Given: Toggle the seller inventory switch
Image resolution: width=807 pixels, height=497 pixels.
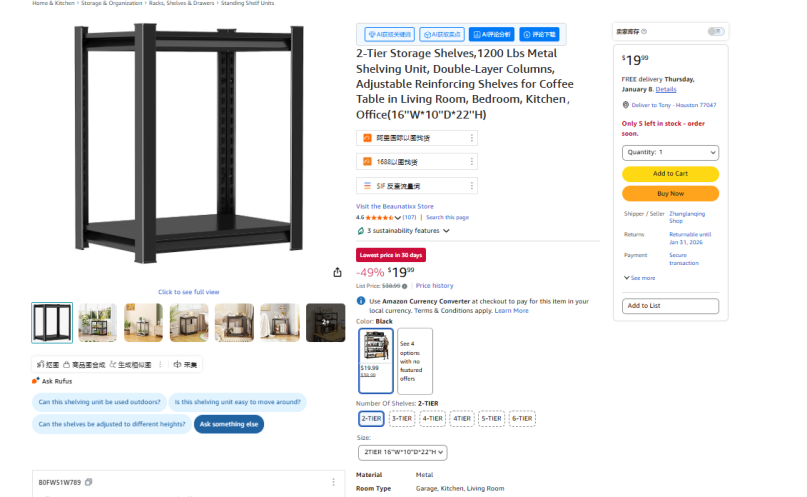Looking at the screenshot, I should (715, 31).
